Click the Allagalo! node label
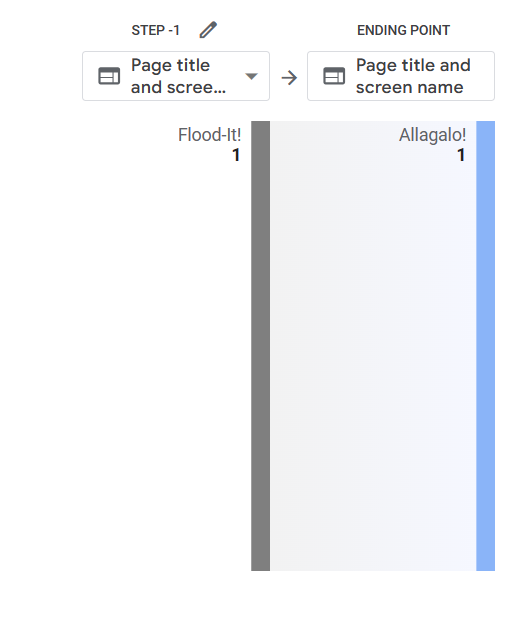This screenshot has width=515, height=639. [432, 135]
